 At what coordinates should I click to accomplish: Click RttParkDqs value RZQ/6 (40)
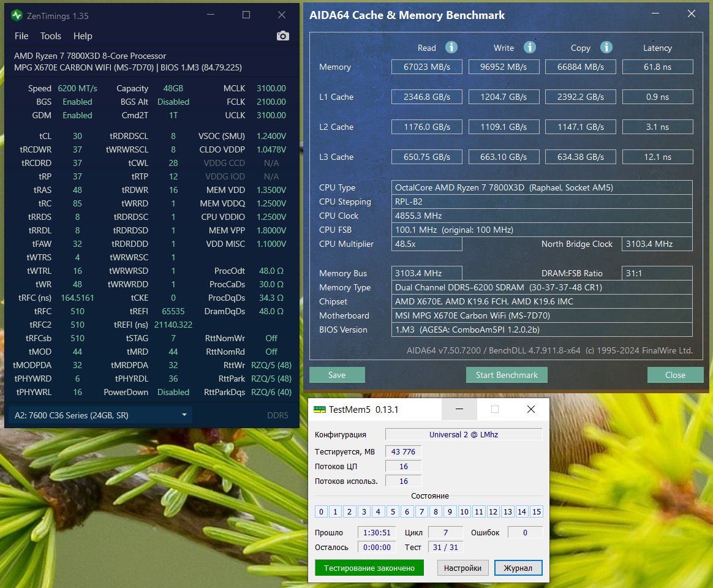271,392
